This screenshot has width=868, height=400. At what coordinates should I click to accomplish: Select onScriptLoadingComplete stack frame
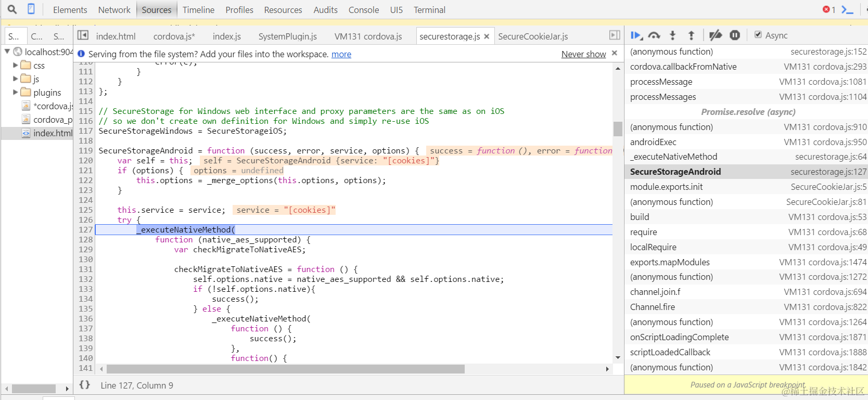click(x=746, y=337)
